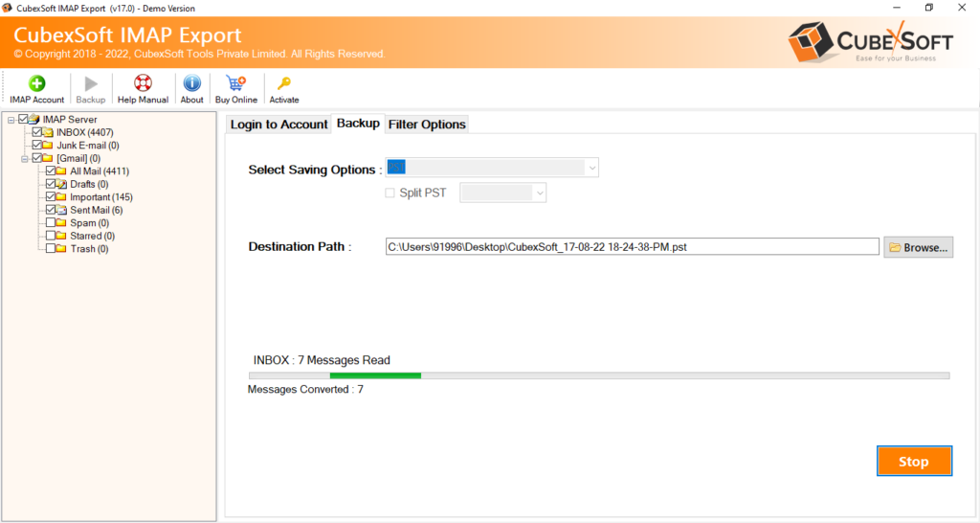
Task: Switch to the Filter Options tab
Action: (427, 124)
